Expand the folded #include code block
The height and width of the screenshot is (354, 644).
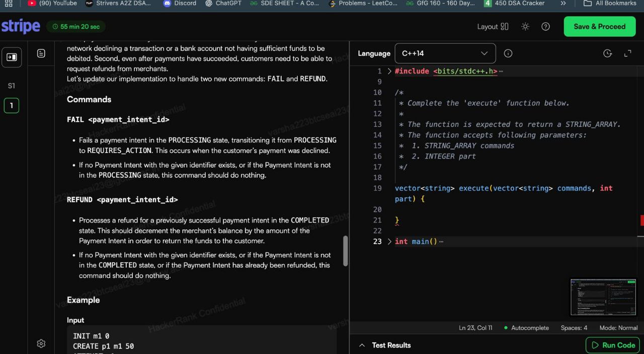tap(389, 72)
